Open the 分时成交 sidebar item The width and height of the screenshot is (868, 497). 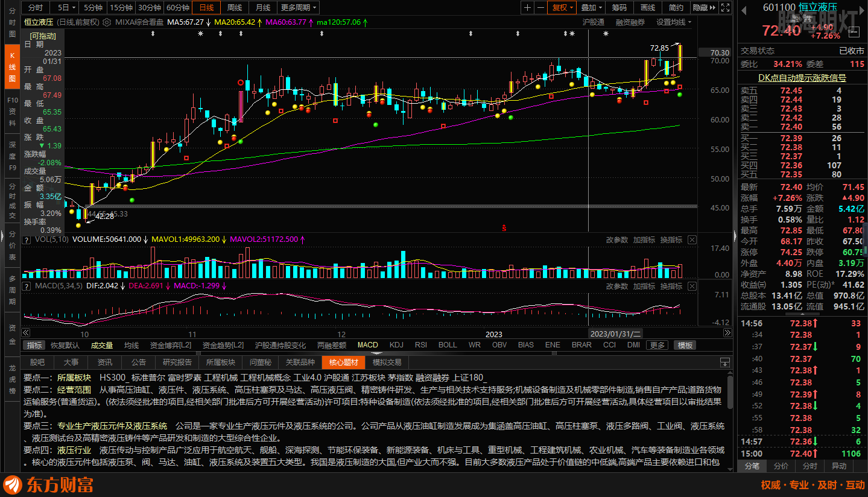pos(11,200)
